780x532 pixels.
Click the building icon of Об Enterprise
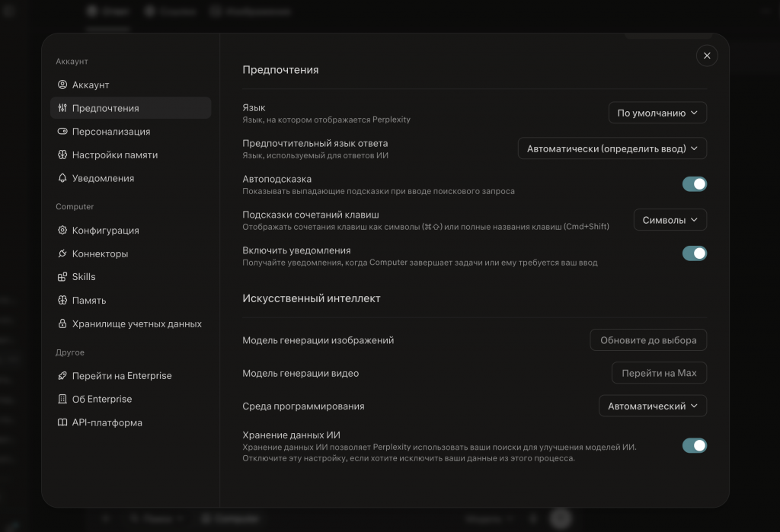pos(62,400)
